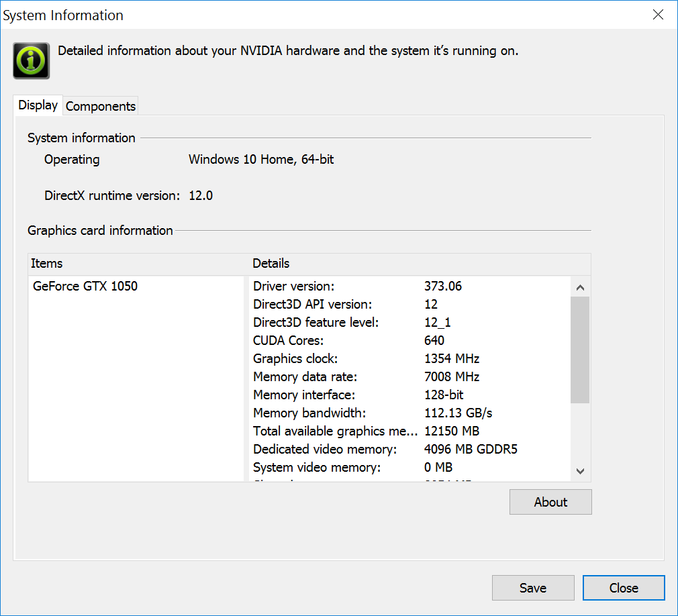The image size is (678, 616).
Task: Click the scroll up arrow in Details list
Action: click(x=581, y=287)
